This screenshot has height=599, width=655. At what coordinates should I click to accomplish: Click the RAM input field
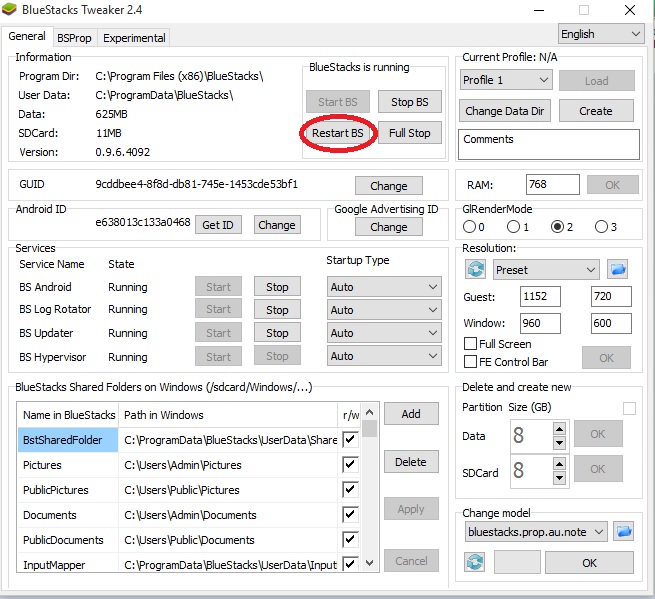[x=553, y=184]
